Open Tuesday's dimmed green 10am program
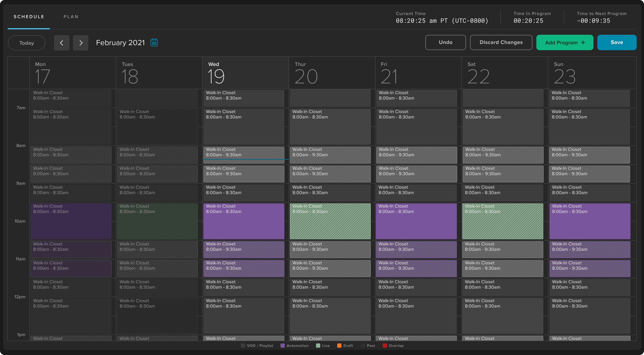The width and height of the screenshot is (644, 355). 157,221
